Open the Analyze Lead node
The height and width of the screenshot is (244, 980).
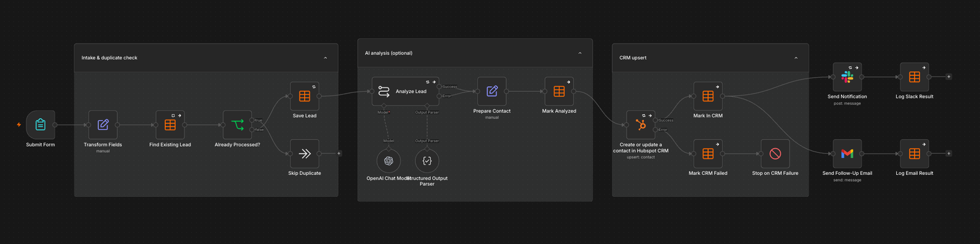(405, 91)
